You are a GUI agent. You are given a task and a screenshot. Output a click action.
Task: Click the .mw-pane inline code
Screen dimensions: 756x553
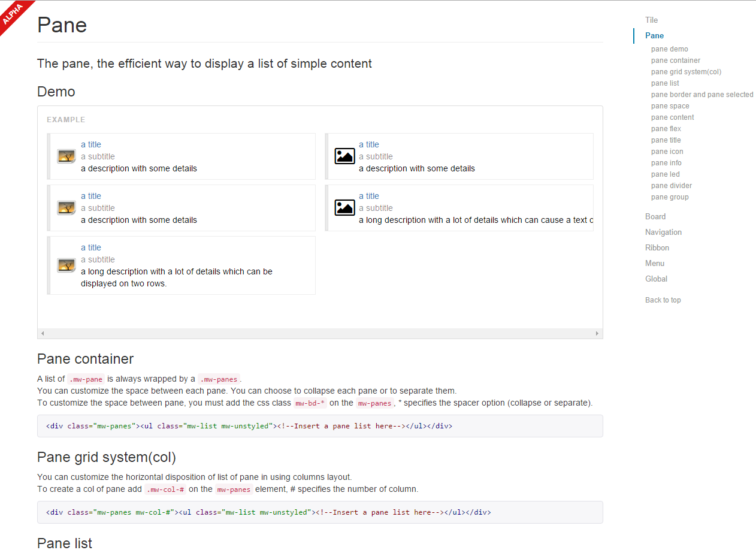[86, 379]
